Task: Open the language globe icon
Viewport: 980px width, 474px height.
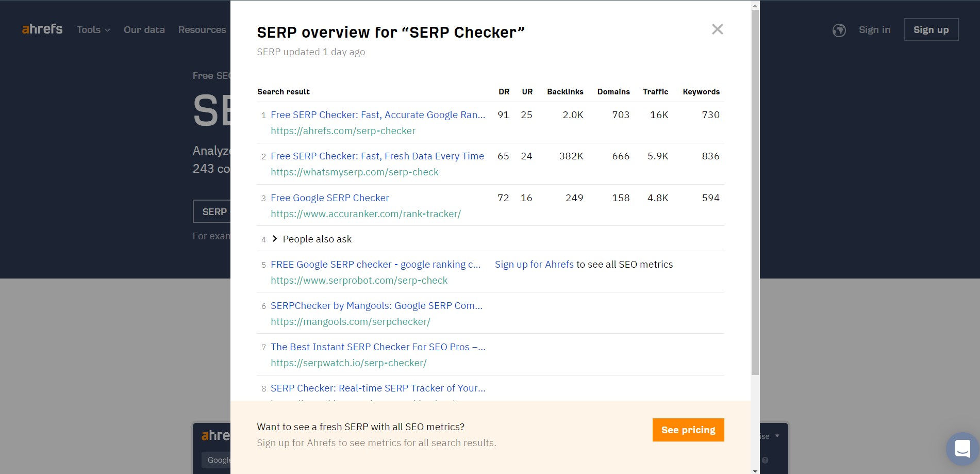Action: coord(839,30)
